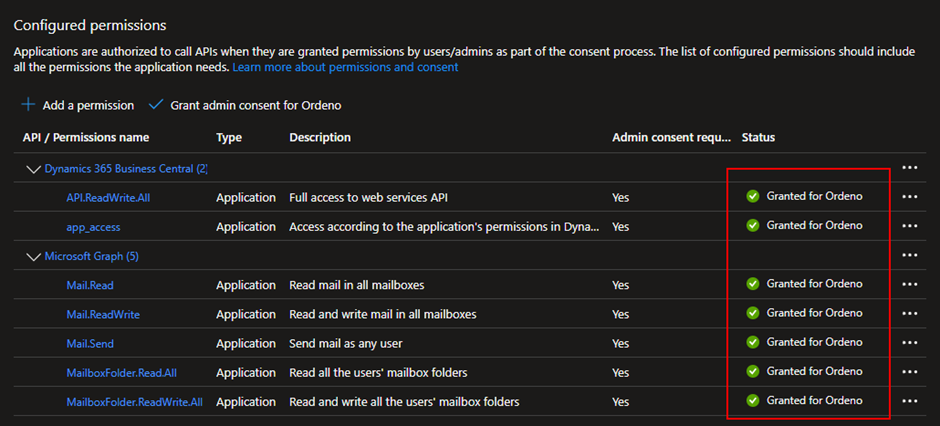Select the app_access description starting 'Access according'
This screenshot has width=940, height=426.
coord(444,227)
